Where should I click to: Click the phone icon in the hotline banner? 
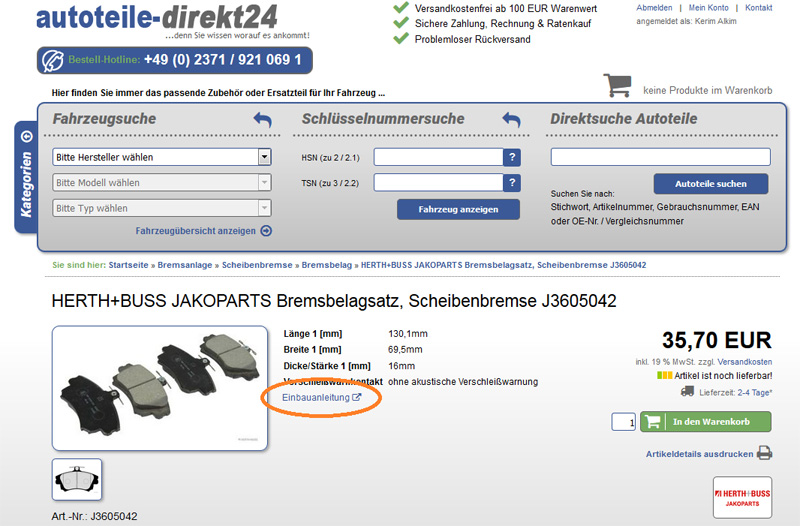[53, 60]
